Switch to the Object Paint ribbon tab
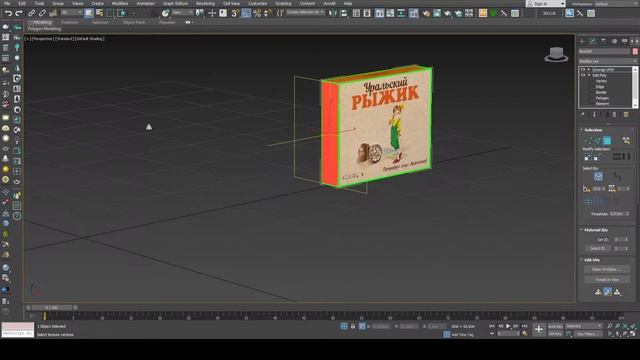Viewport: 640px width, 360px height. click(x=134, y=22)
